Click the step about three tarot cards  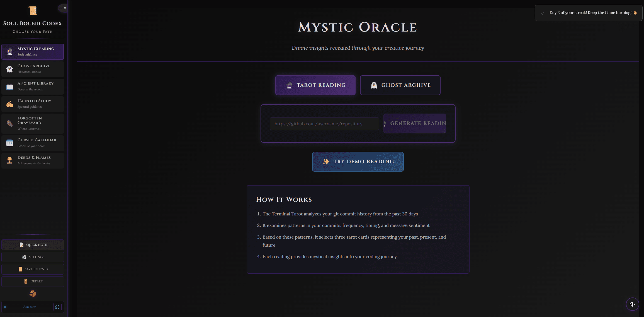click(x=354, y=241)
